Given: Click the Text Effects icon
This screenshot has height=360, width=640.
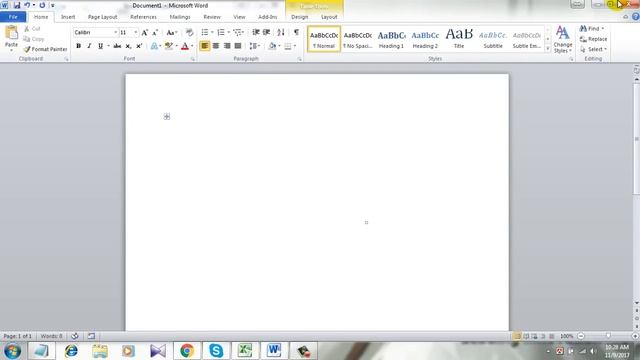Looking at the screenshot, I should [154, 46].
